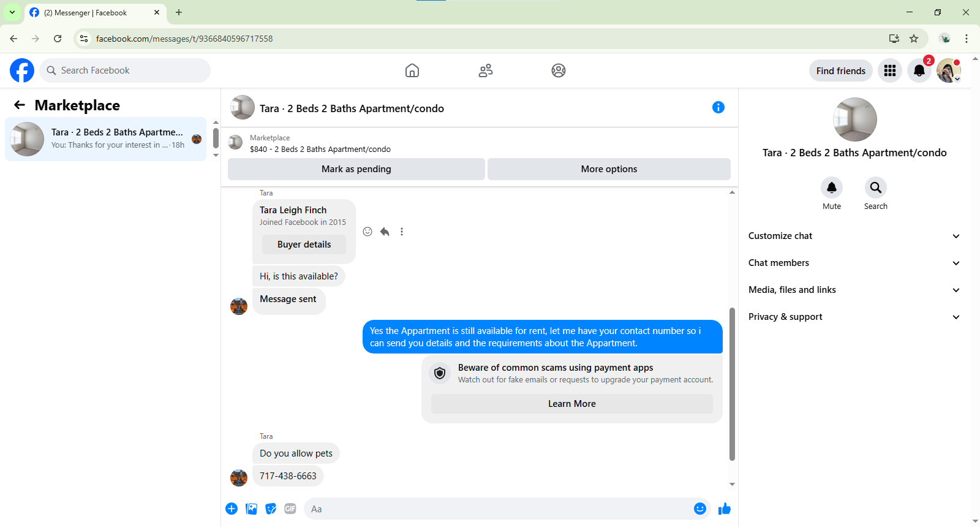
Task: Close the Messenger browser tab
Action: click(157, 12)
